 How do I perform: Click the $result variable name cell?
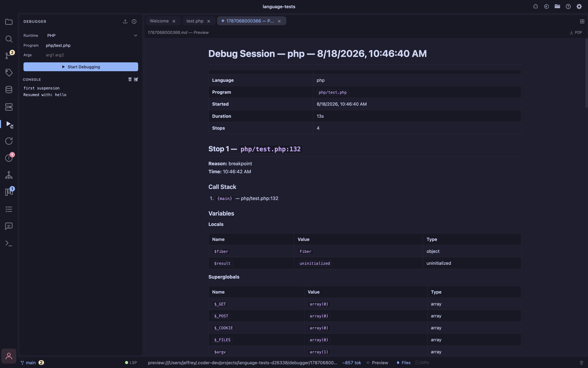coord(222,263)
